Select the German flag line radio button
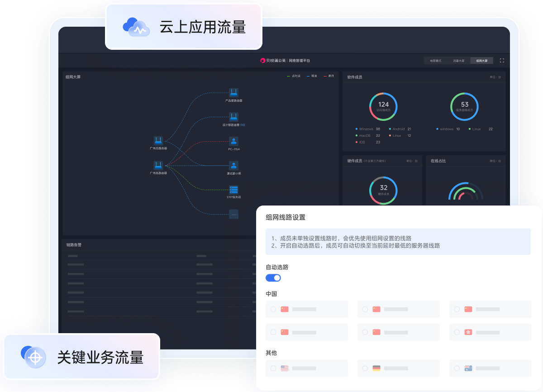The image size is (543, 392). 365,368
